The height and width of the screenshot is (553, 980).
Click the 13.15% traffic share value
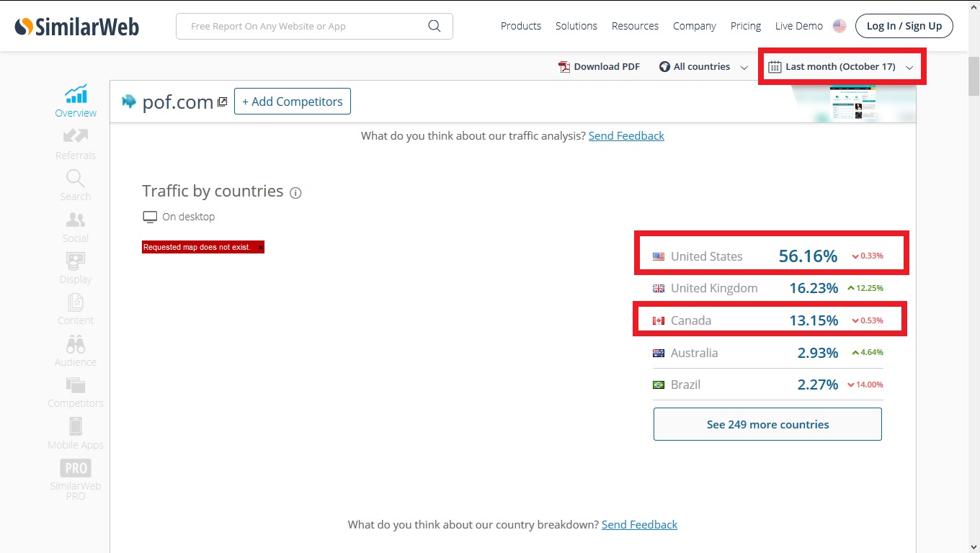click(x=814, y=320)
